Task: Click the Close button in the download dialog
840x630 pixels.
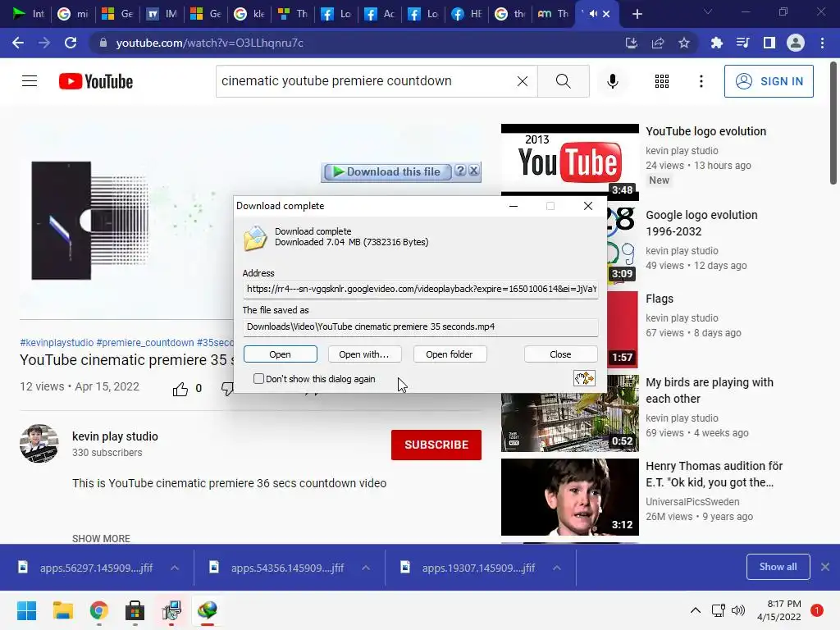Action: tap(560, 354)
